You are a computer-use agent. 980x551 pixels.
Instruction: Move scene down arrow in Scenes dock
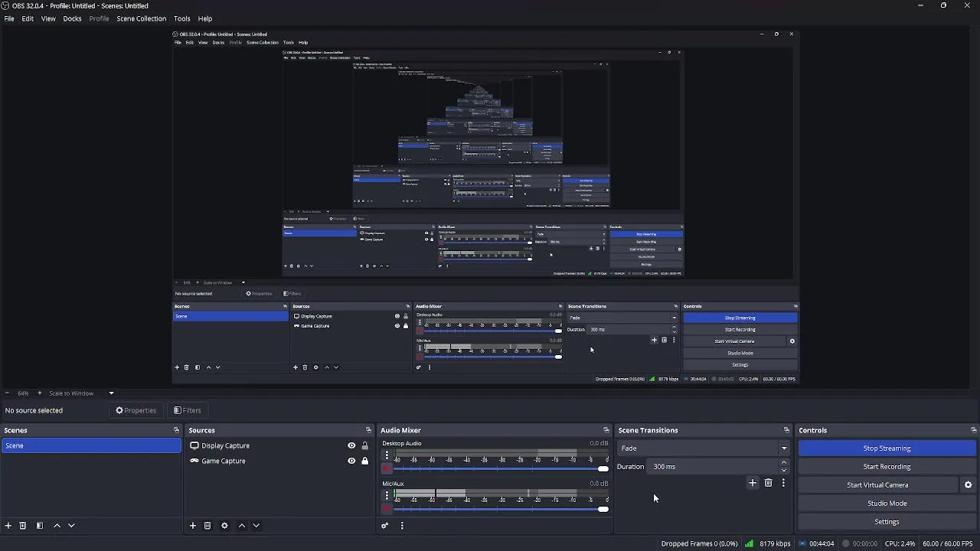[x=71, y=526]
